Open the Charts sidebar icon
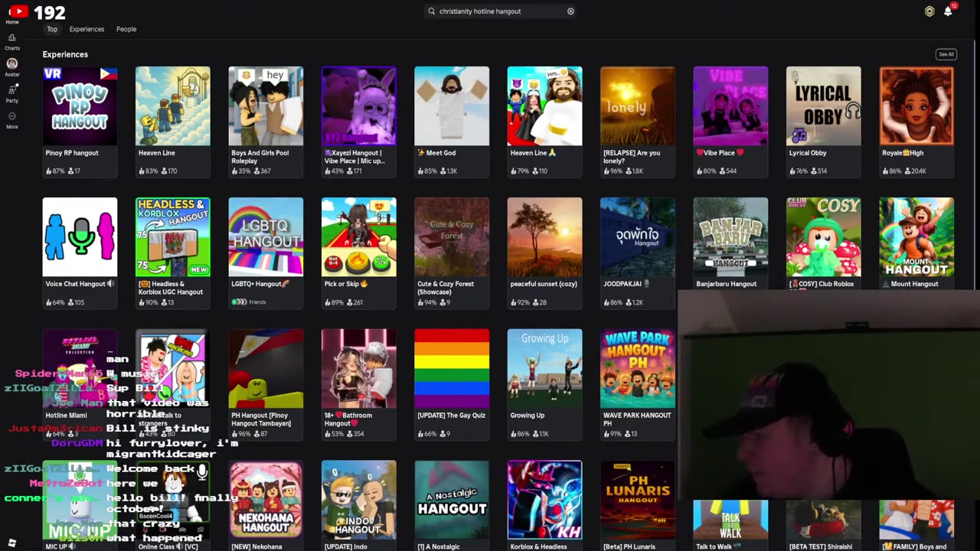 pyautogui.click(x=12, y=41)
